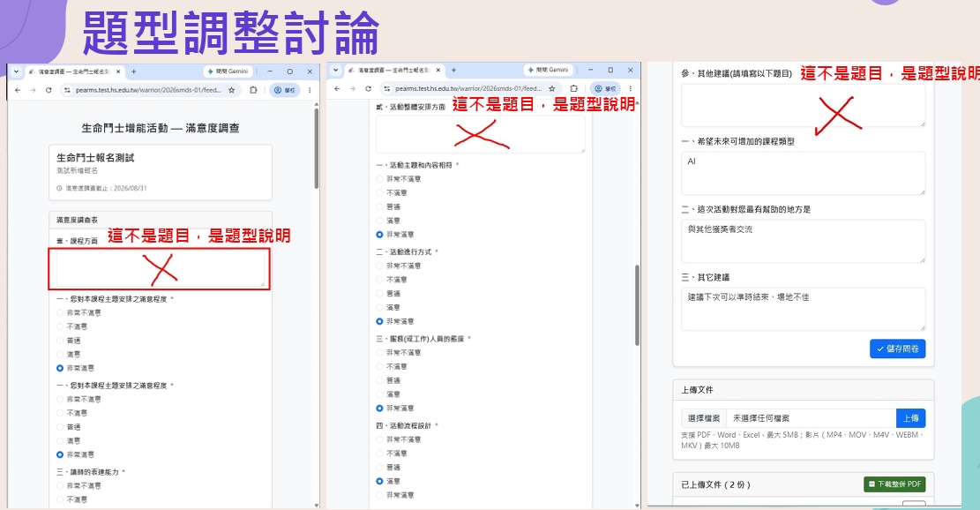Click the middle browser address bar URL
The height and width of the screenshot is (510, 980).
[x=468, y=89]
